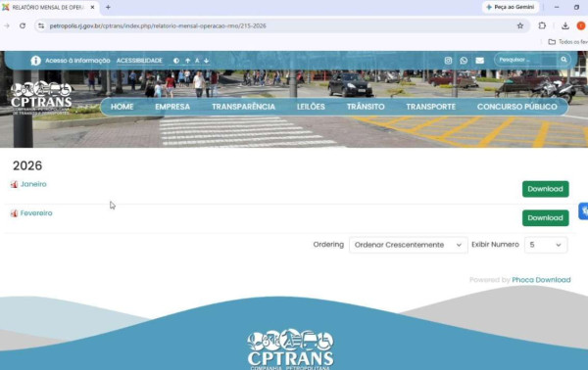Click the search magnifier icon
This screenshot has height=370, width=588.
click(563, 60)
